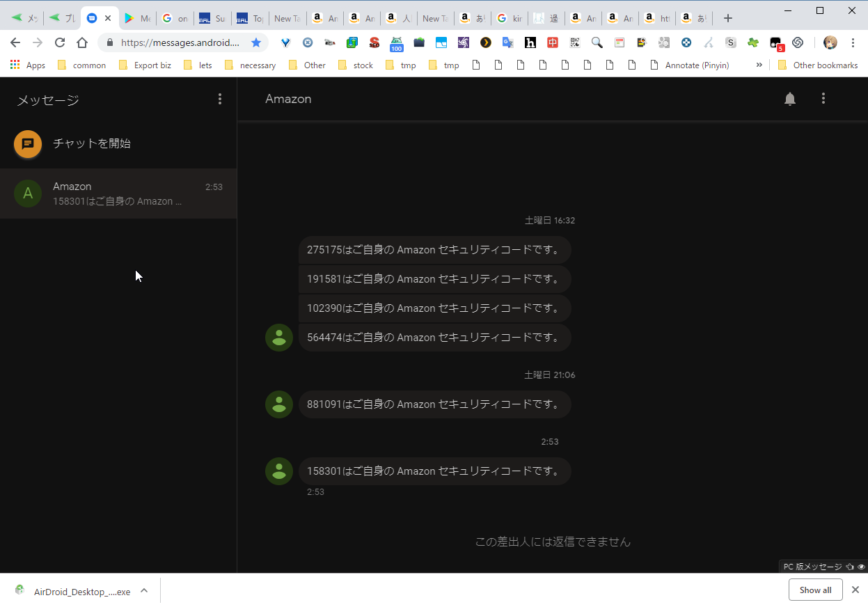This screenshot has height=607, width=868.
Task: Open the magnifying glass extension icon
Action: point(597,42)
